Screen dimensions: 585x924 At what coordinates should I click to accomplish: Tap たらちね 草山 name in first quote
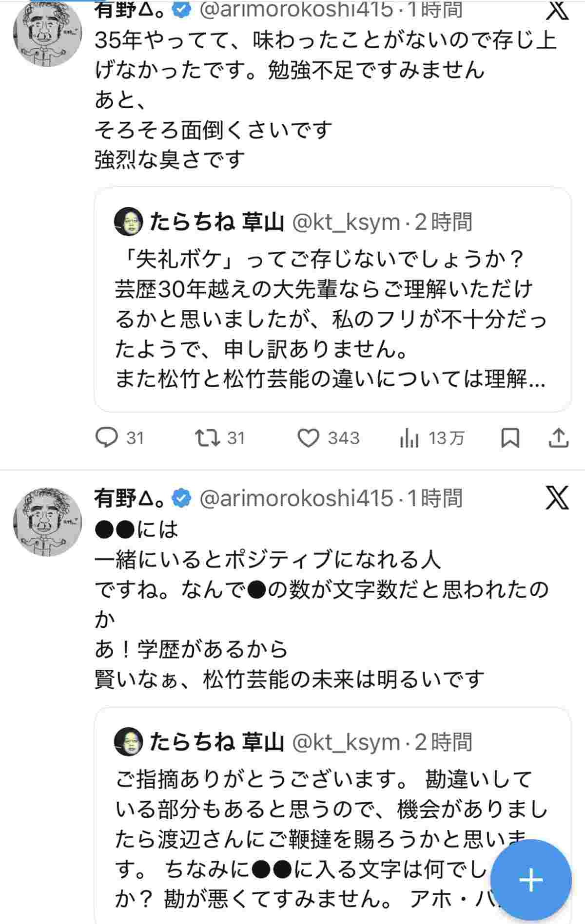tap(216, 222)
